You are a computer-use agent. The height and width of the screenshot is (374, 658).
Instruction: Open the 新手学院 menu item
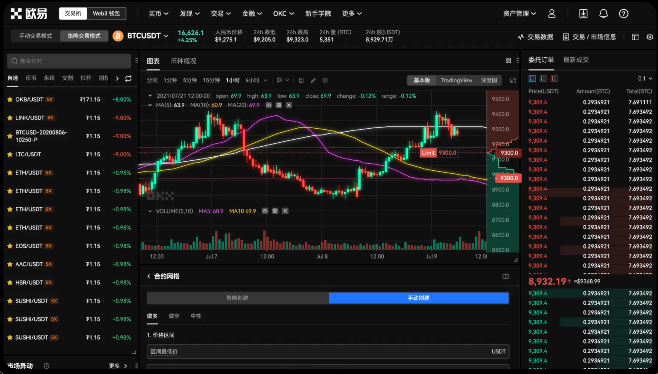[x=318, y=13]
